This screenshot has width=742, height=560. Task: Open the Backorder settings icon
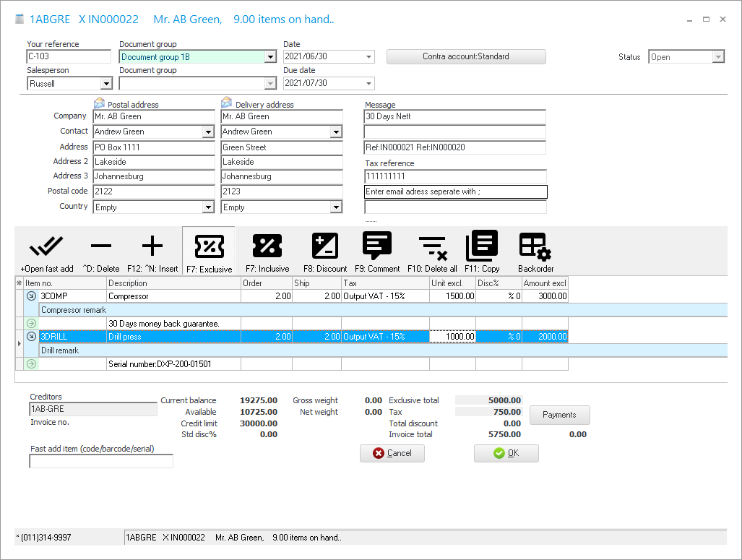[x=535, y=247]
